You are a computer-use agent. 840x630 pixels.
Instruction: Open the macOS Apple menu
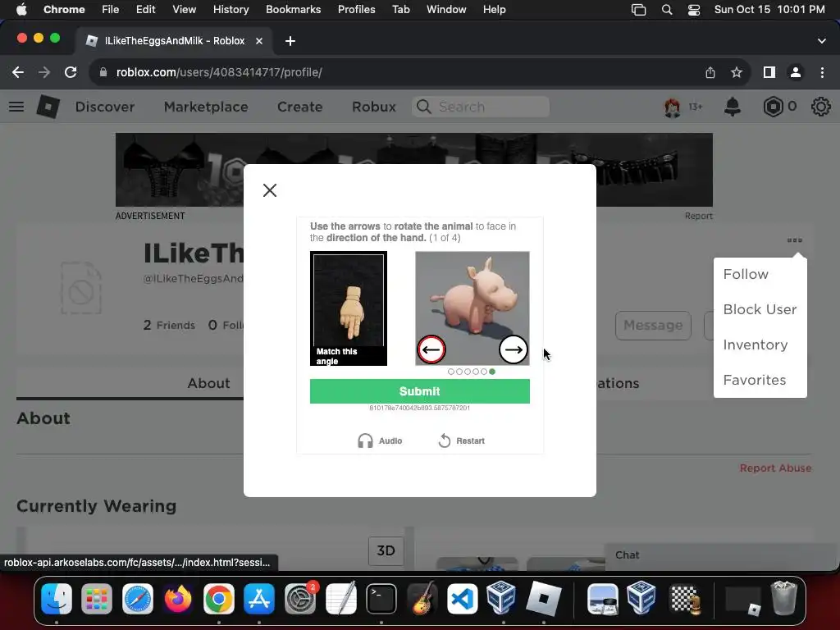[21, 9]
